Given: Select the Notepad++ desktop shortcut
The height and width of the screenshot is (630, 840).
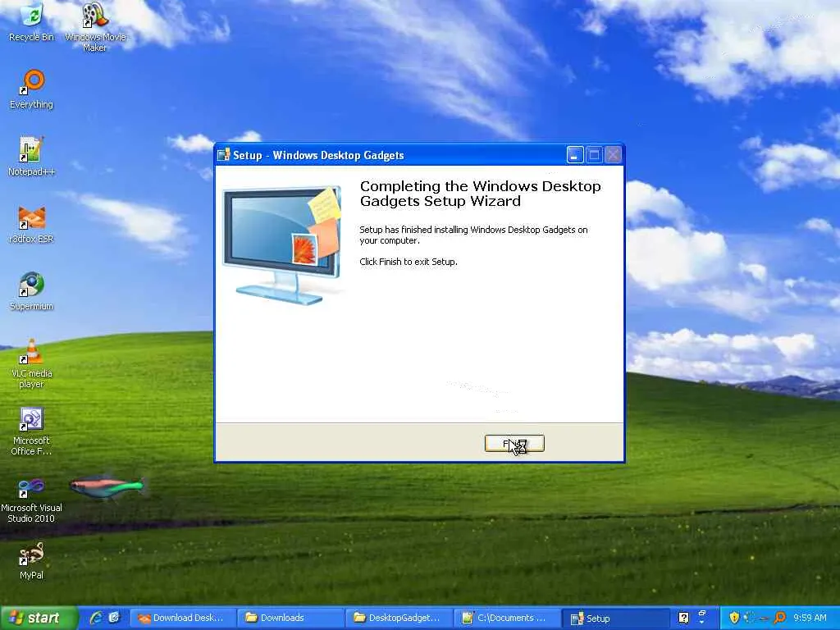Looking at the screenshot, I should 32,157.
